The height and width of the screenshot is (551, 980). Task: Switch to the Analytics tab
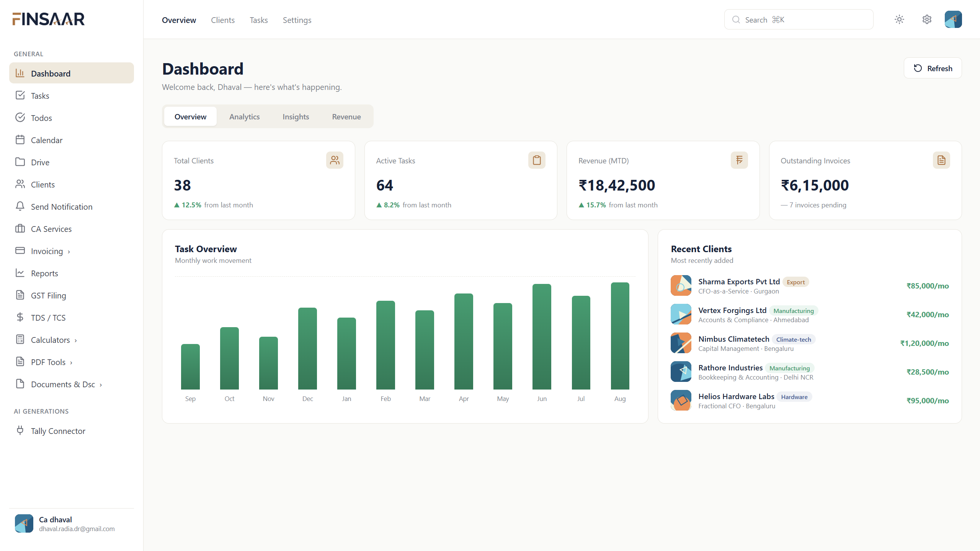click(244, 117)
